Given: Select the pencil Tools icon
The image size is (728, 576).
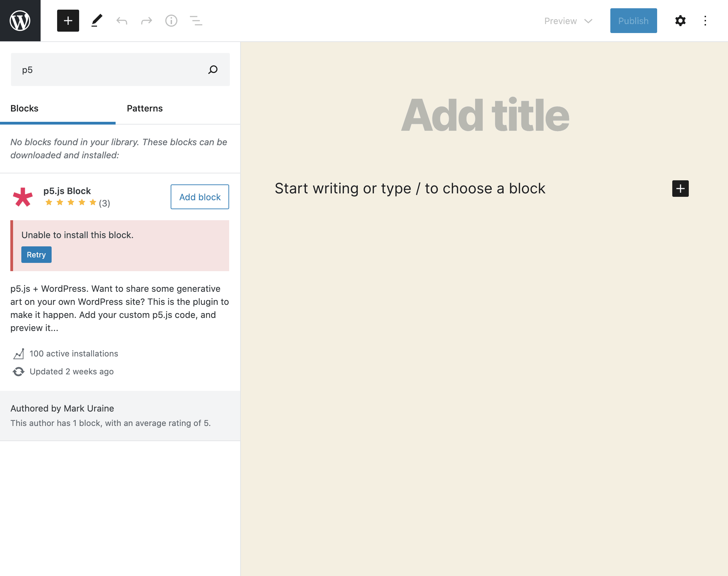Looking at the screenshot, I should 97,21.
